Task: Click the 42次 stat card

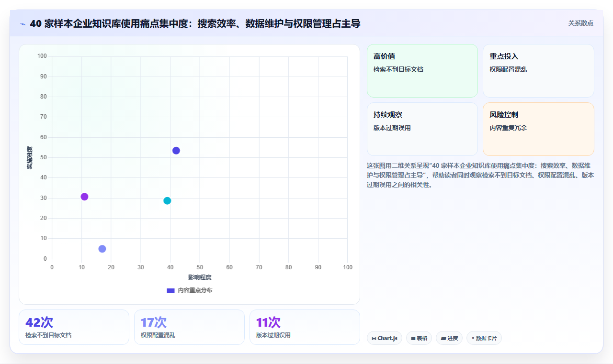Action: click(x=74, y=327)
